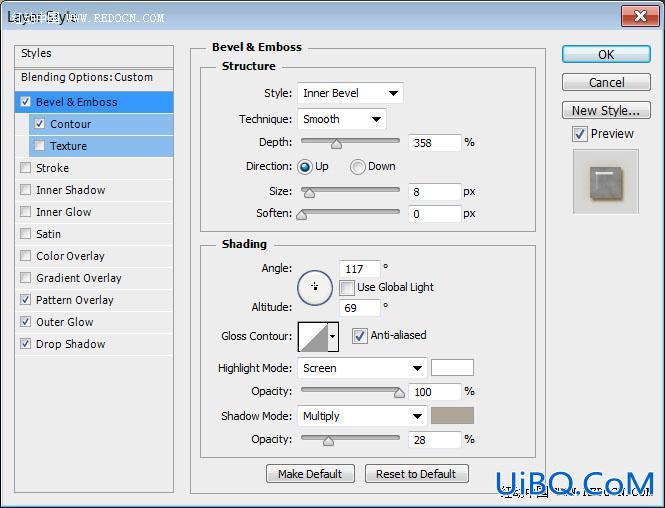Open the Drop Shadow settings entry

(70, 344)
